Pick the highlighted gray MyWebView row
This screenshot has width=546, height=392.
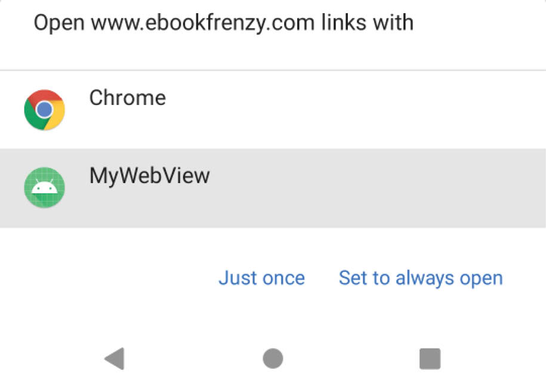tap(273, 188)
